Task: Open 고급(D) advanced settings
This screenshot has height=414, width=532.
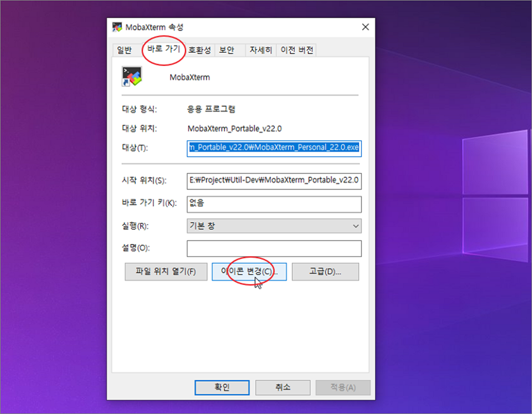Action: tap(326, 272)
